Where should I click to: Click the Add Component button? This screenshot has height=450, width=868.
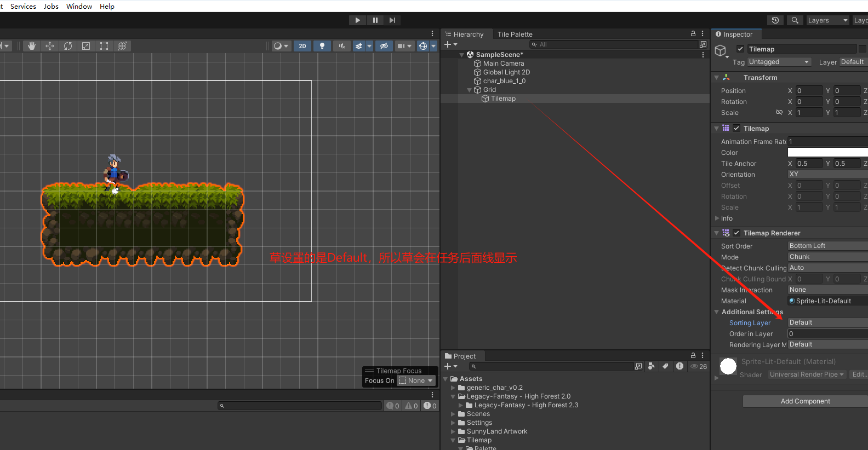pyautogui.click(x=805, y=401)
